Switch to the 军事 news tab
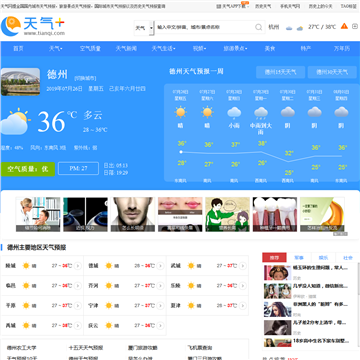360x360 pixels. coord(299,258)
